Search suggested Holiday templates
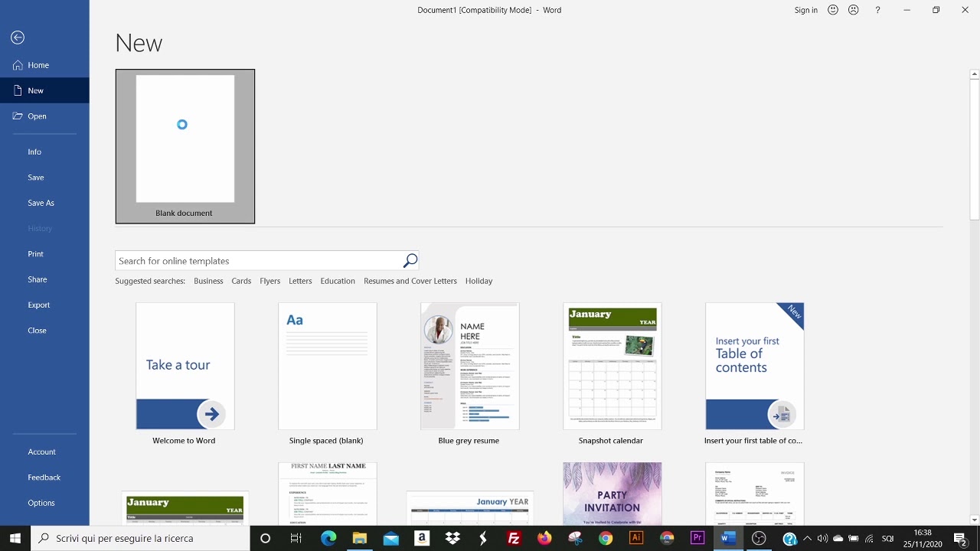980x551 pixels. pyautogui.click(x=479, y=281)
